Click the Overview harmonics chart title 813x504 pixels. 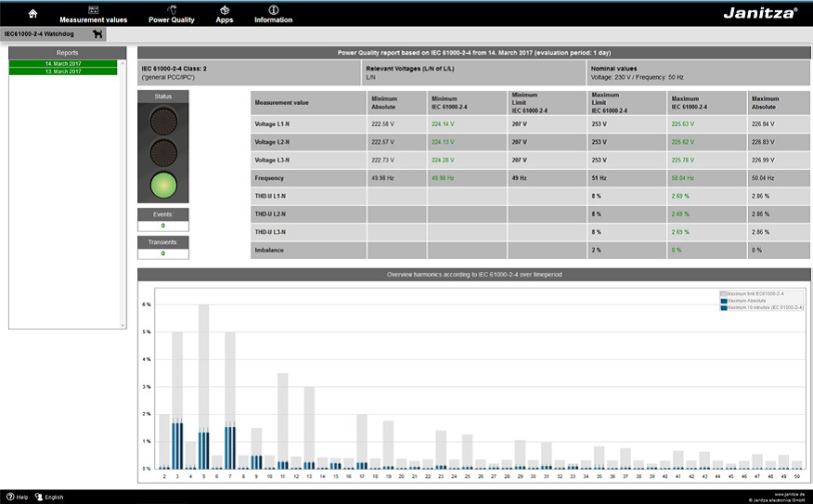[474, 275]
